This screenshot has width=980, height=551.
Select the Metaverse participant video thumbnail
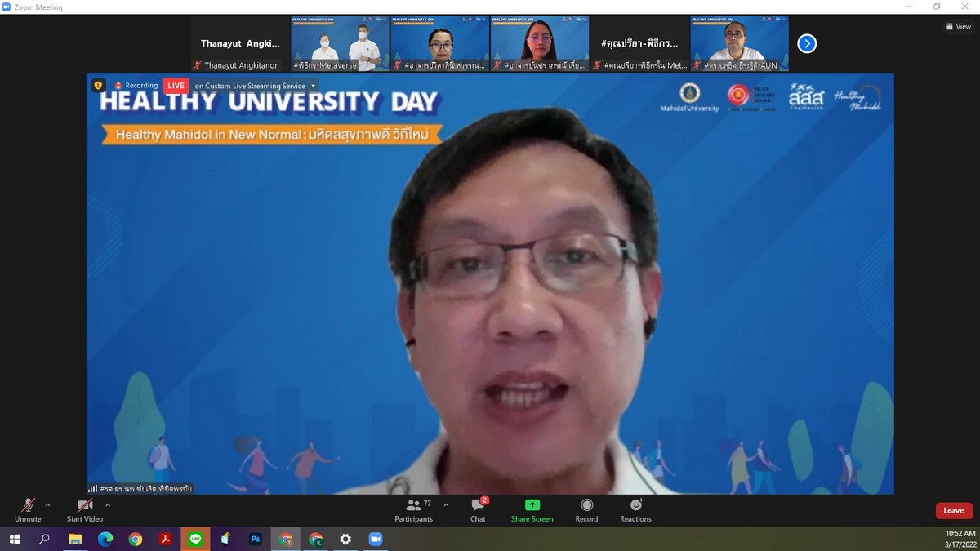(x=340, y=44)
